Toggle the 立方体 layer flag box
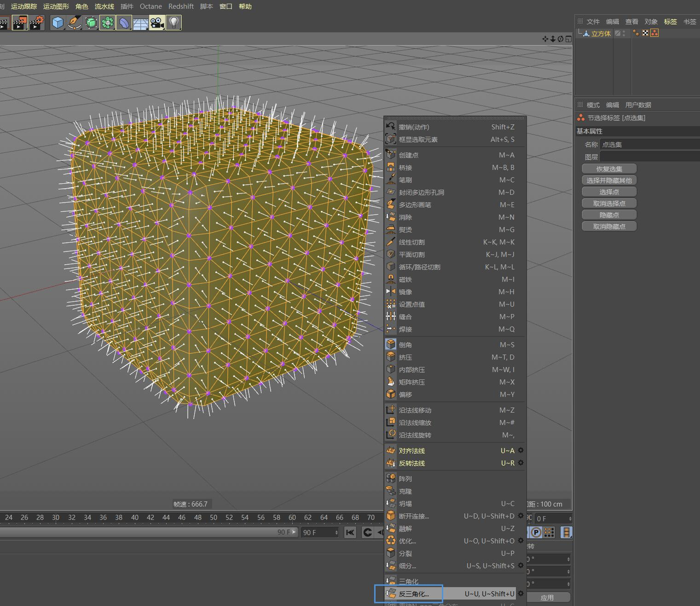Image resolution: width=700 pixels, height=606 pixels. pyautogui.click(x=618, y=33)
